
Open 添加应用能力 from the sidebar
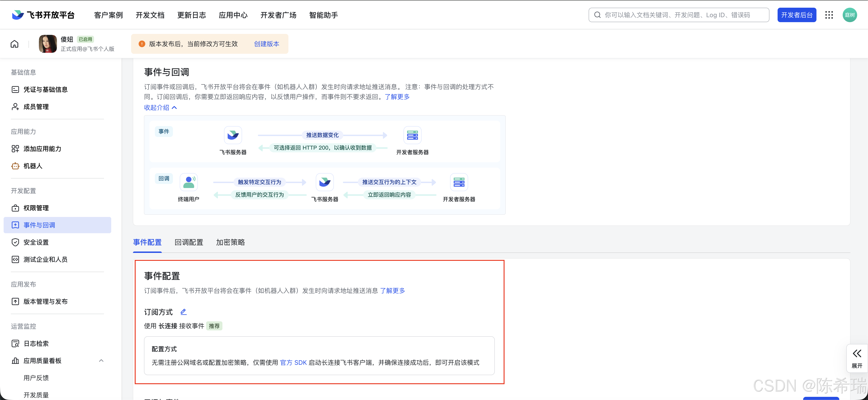42,149
